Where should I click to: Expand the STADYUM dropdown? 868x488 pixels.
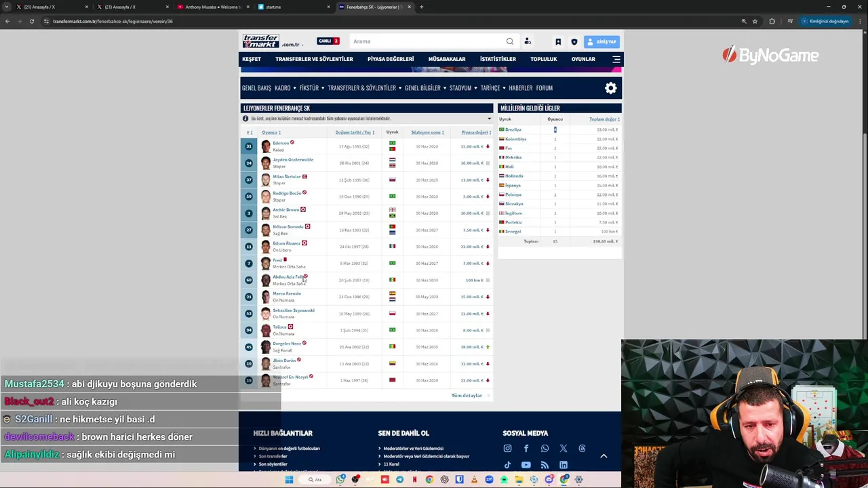pyautogui.click(x=463, y=87)
